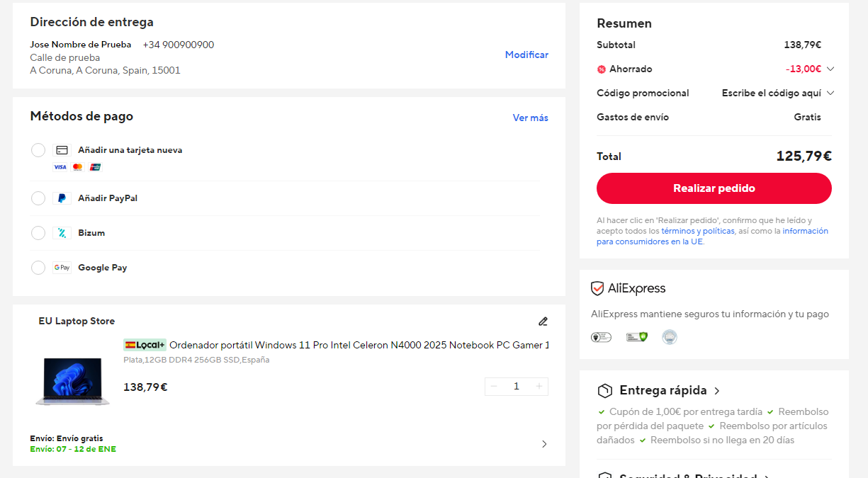The height and width of the screenshot is (478, 868).
Task: Increase product quantity with the plus stepper
Action: (x=539, y=387)
